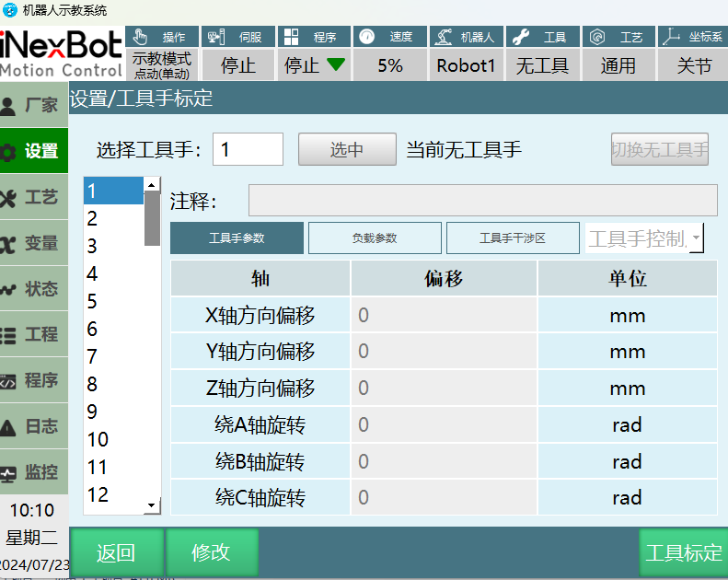Click the coordinate system axes icon
This screenshot has height=580, width=728.
[672, 37]
